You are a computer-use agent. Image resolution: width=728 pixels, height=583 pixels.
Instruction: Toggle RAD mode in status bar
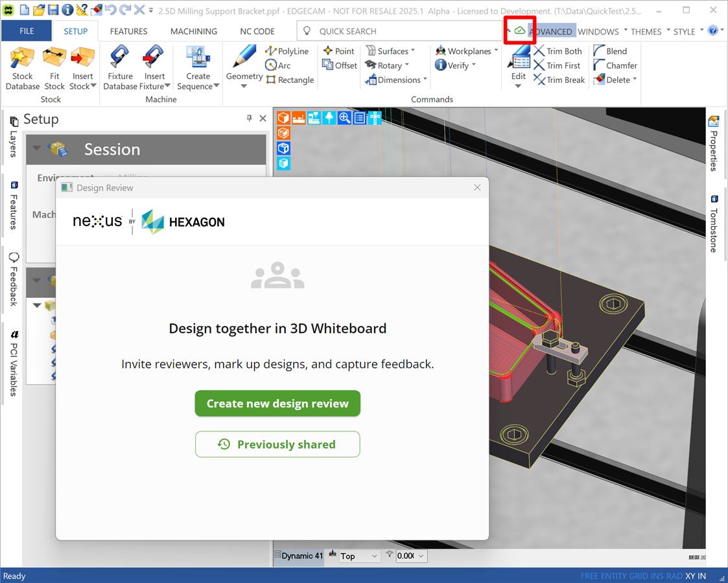tap(675, 576)
